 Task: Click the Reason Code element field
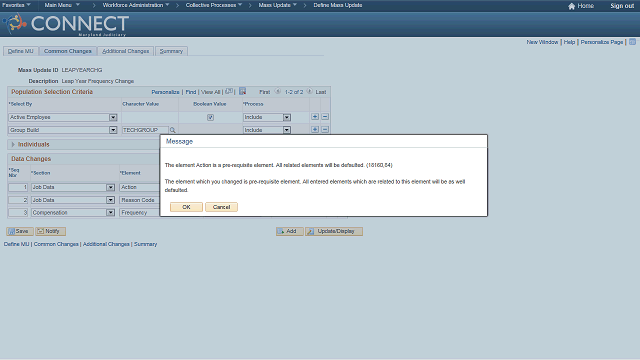140,200
